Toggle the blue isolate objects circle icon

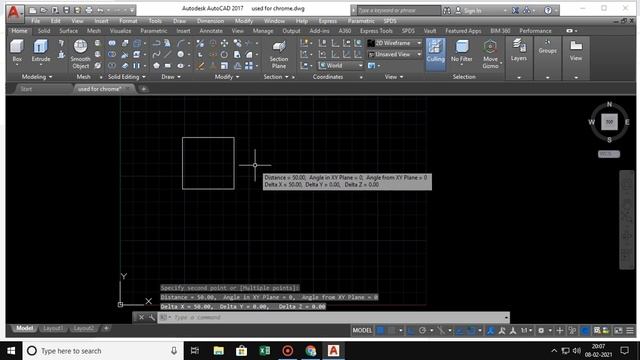(x=585, y=330)
